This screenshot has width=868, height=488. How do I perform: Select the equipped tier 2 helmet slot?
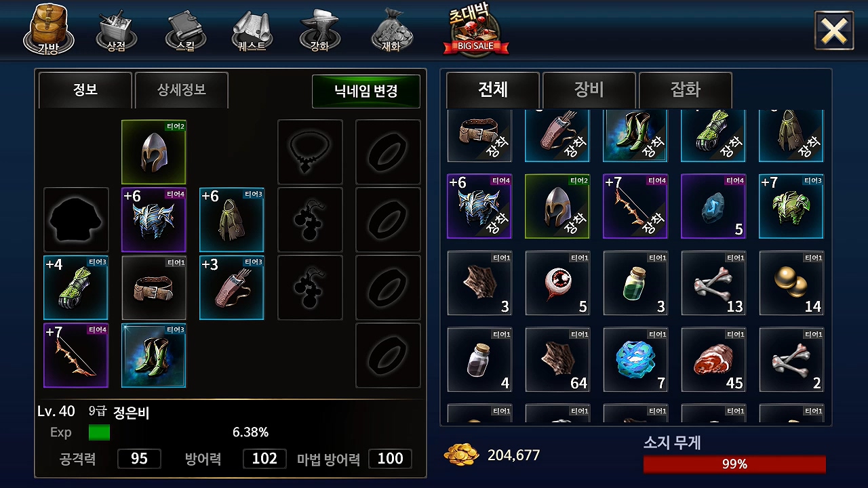154,152
